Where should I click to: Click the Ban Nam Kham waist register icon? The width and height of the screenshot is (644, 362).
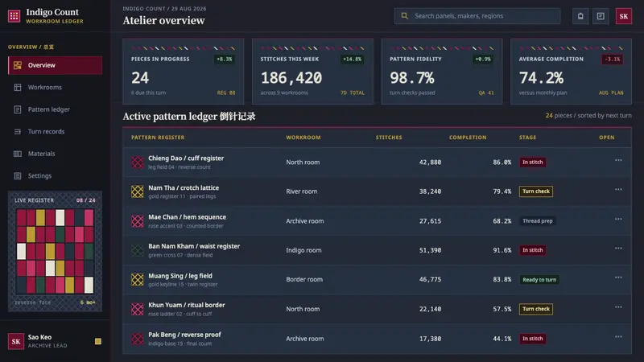click(137, 250)
